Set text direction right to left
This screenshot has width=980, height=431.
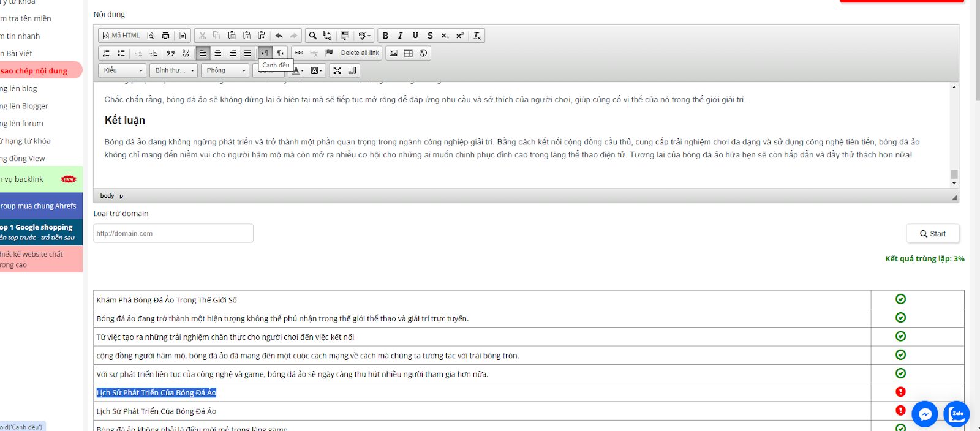[280, 53]
